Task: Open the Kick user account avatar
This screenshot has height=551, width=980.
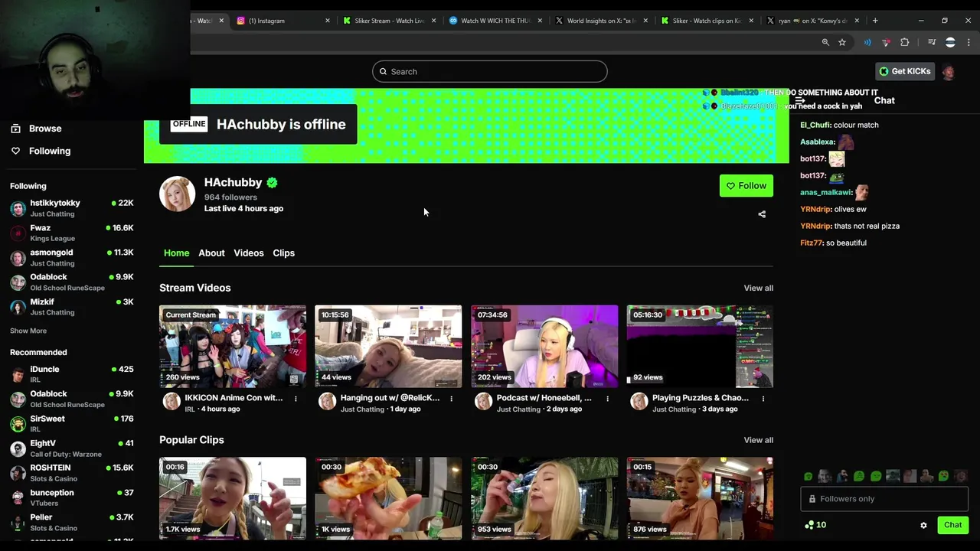Action: coord(949,72)
